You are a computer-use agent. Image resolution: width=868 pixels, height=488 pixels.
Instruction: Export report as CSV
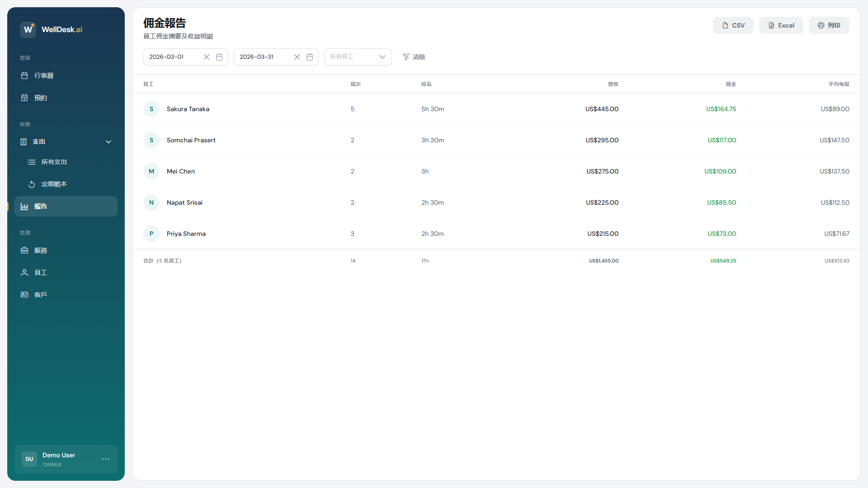click(x=733, y=25)
